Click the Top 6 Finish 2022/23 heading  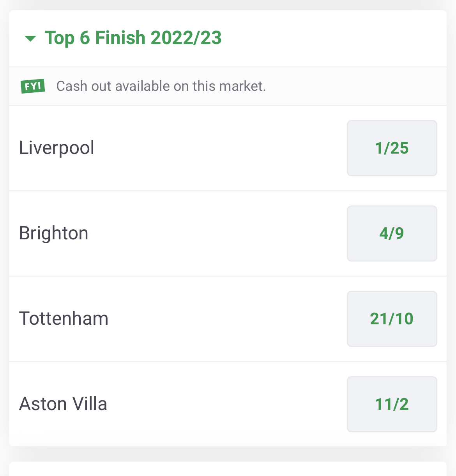[x=133, y=38]
